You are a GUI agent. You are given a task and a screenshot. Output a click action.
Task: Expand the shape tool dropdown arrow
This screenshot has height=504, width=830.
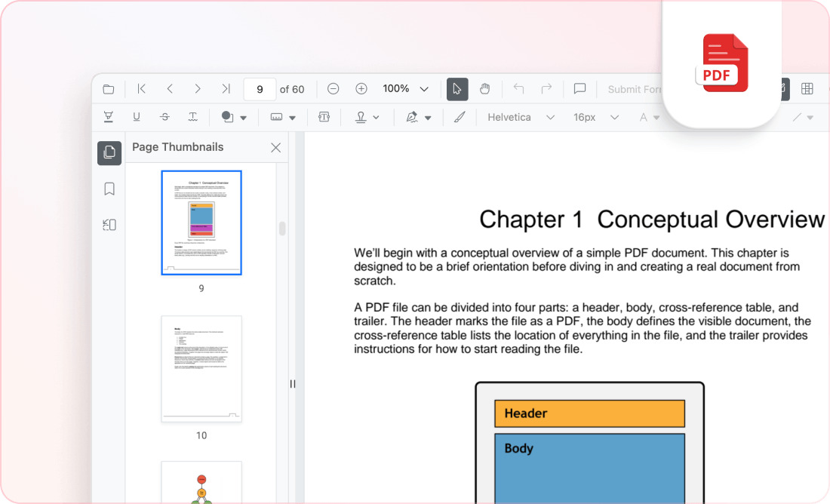[x=243, y=118]
